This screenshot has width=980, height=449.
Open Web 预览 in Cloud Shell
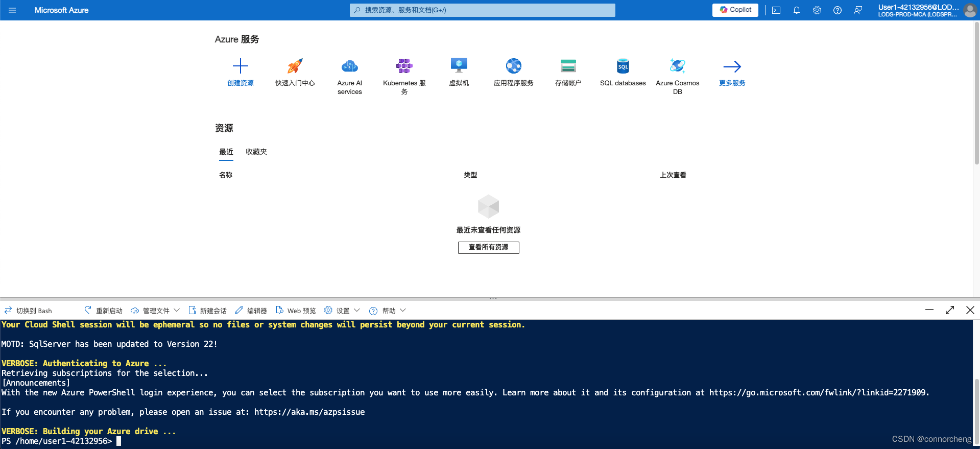click(x=296, y=311)
